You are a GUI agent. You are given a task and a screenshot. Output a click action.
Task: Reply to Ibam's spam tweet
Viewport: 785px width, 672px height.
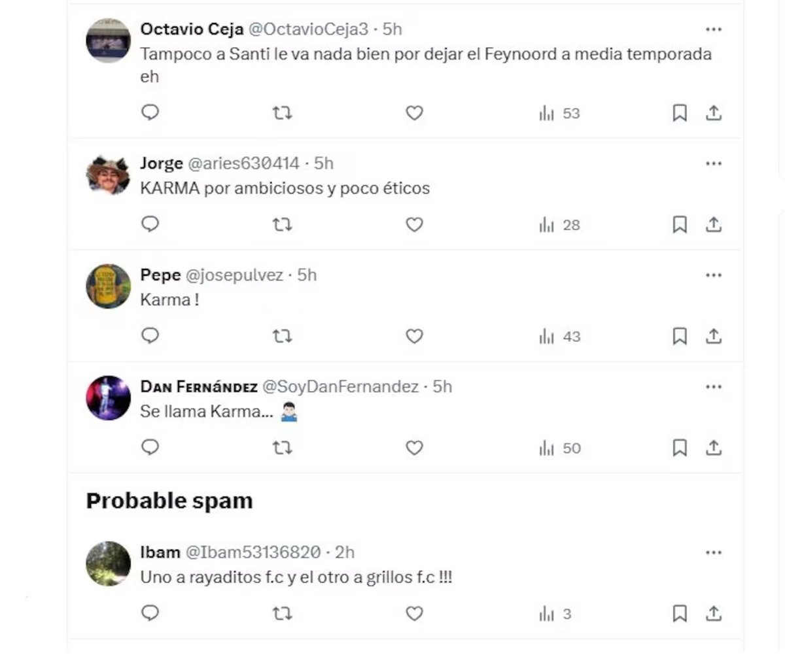[x=150, y=613]
